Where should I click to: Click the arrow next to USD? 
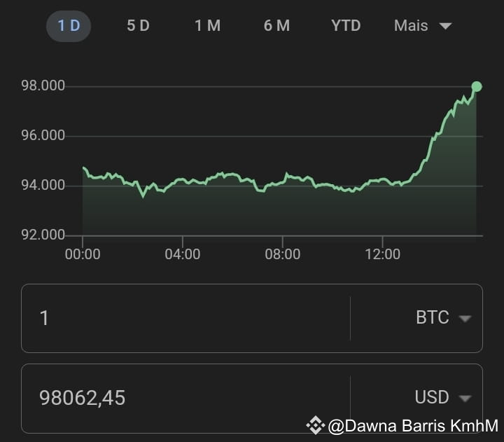(x=465, y=399)
